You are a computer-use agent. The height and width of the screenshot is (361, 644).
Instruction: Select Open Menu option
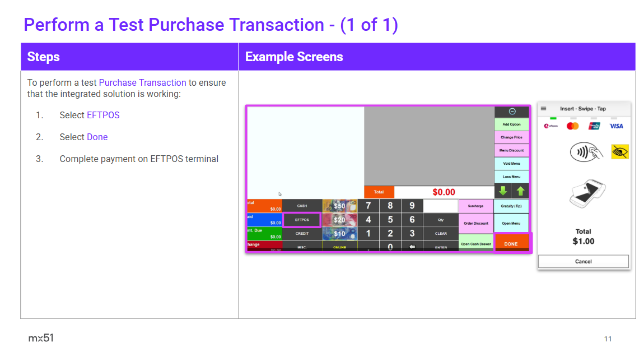tap(511, 223)
